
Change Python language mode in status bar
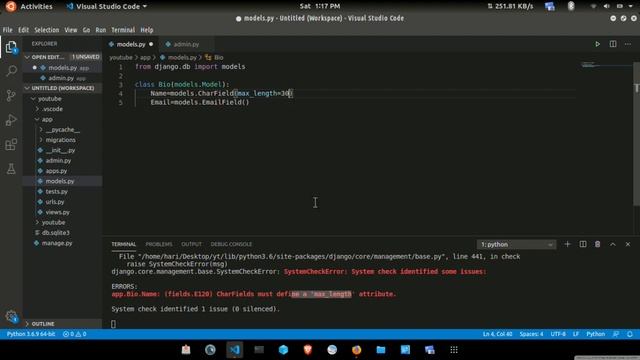point(596,334)
